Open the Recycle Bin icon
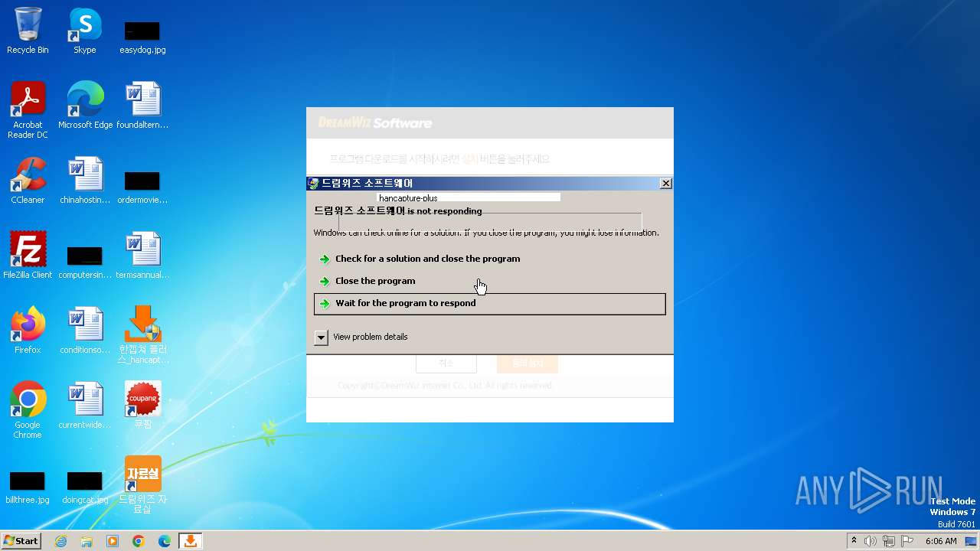980x551 pixels. [x=28, y=31]
